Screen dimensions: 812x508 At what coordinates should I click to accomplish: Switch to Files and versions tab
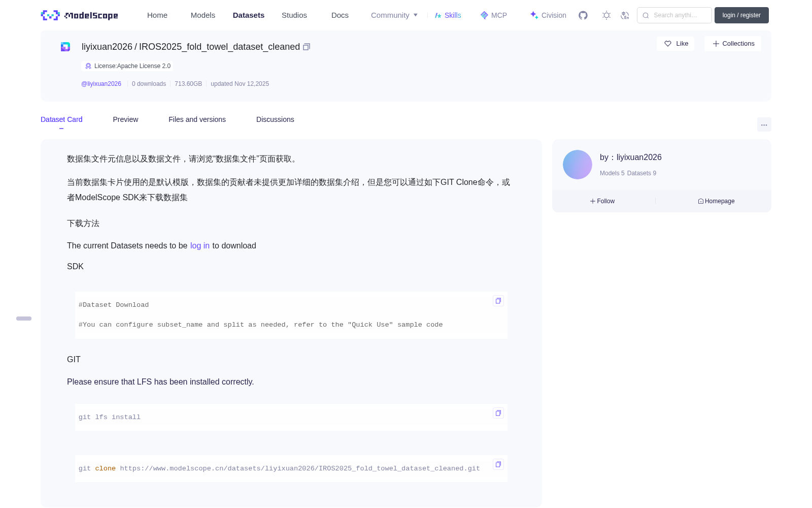tap(197, 119)
